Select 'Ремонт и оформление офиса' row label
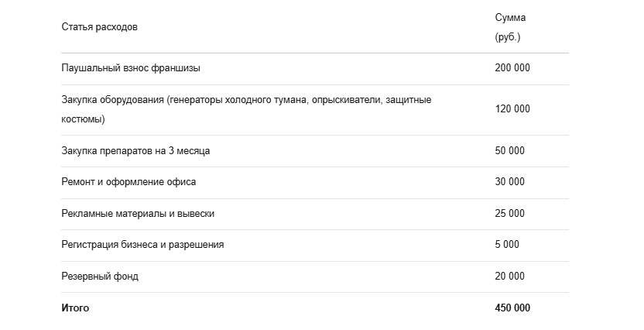The height and width of the screenshot is (330, 644). (x=128, y=182)
